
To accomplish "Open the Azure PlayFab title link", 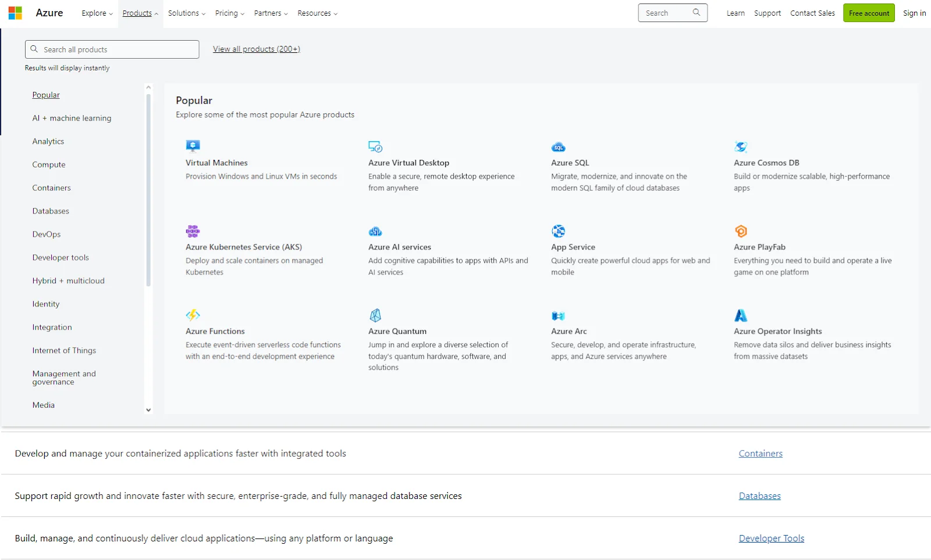I will click(759, 247).
